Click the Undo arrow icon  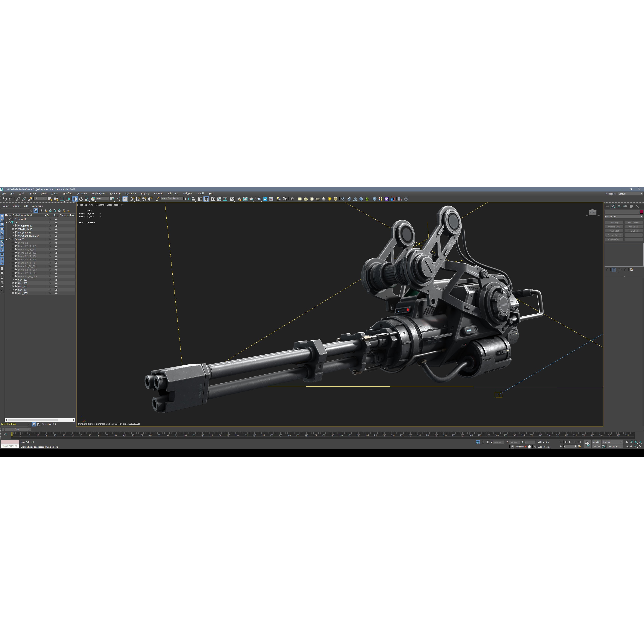coord(5,199)
